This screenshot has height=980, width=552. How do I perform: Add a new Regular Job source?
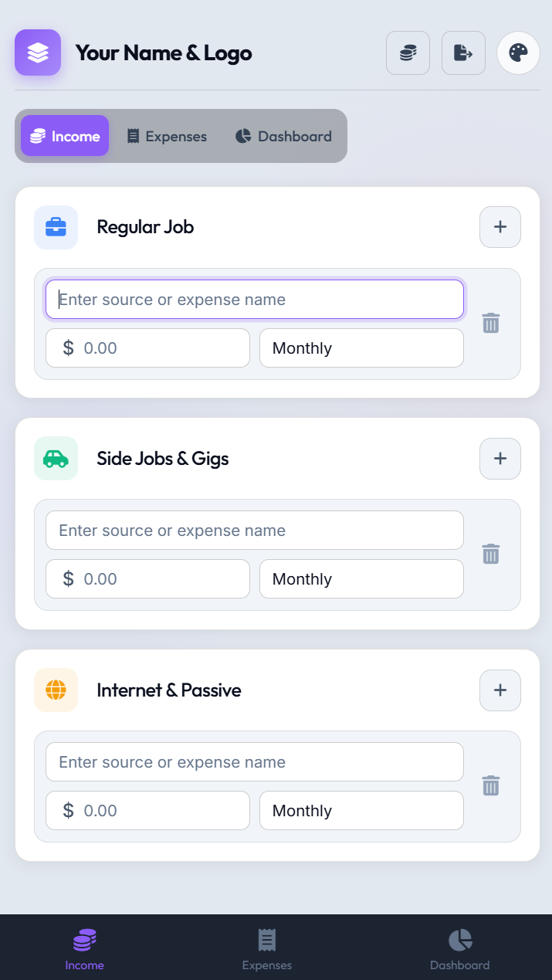click(x=500, y=227)
